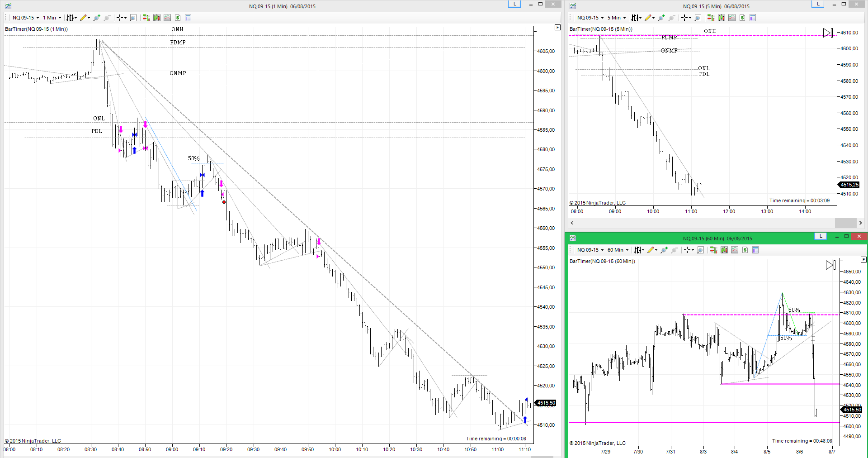Click the 5 Min chart horizontal scrollbar thumb
Image resolution: width=868 pixels, height=458 pixels.
tap(845, 223)
